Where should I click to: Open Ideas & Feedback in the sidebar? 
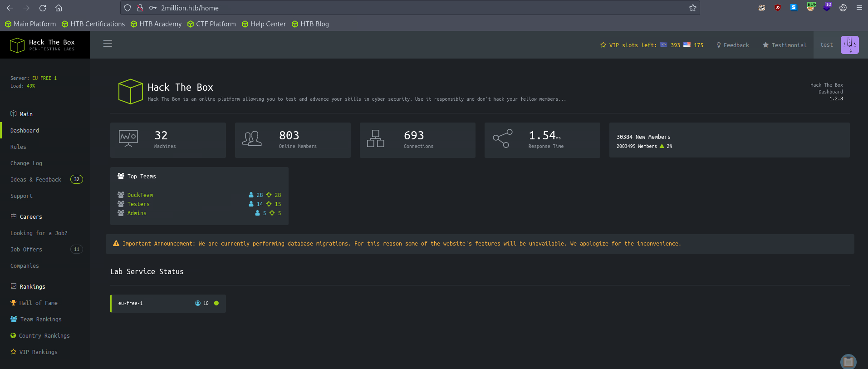pos(36,179)
